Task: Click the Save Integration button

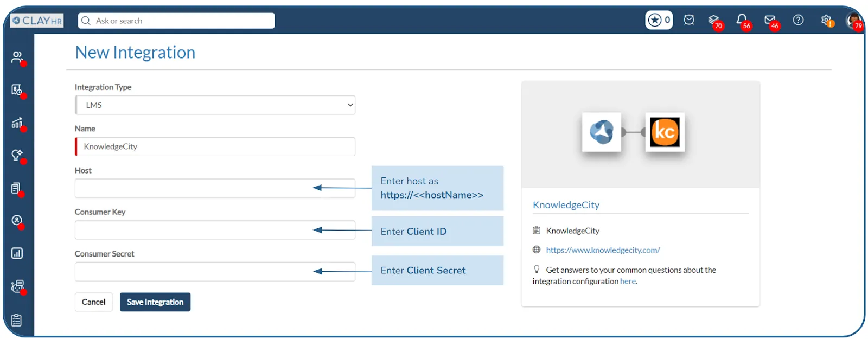Action: coord(155,302)
